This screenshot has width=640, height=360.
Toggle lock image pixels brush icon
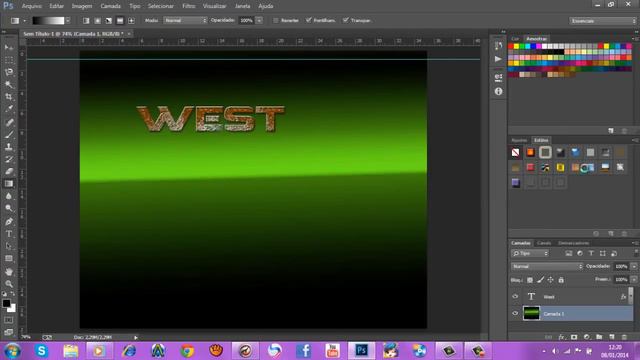tap(540, 280)
